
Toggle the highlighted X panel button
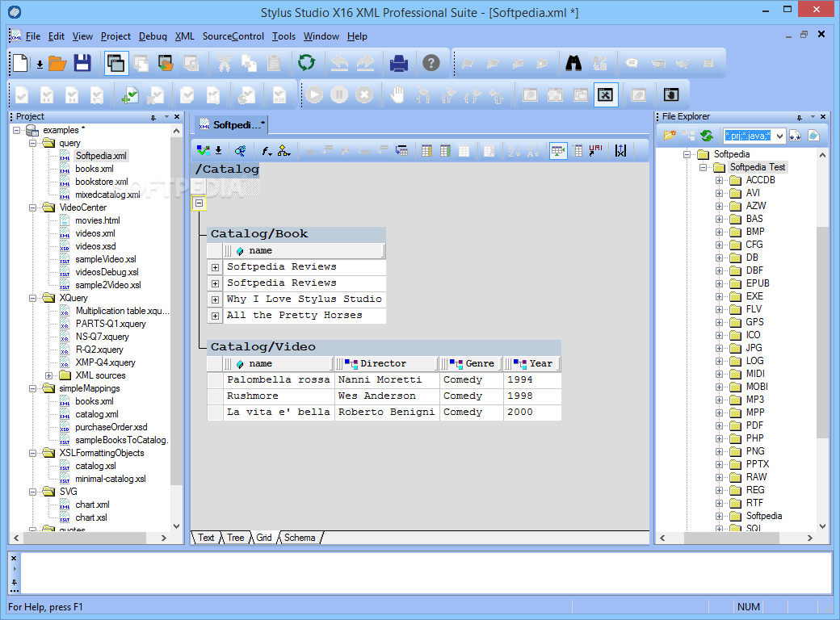coord(606,94)
